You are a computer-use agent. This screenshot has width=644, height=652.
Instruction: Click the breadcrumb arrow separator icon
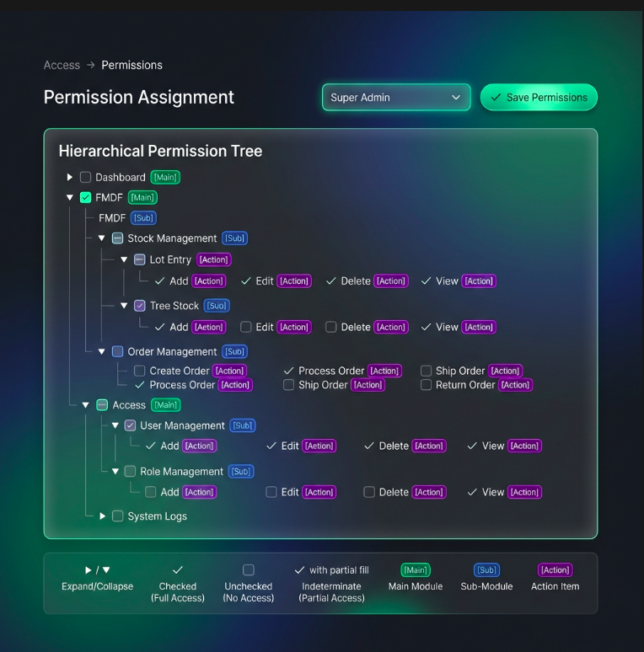[x=91, y=65]
